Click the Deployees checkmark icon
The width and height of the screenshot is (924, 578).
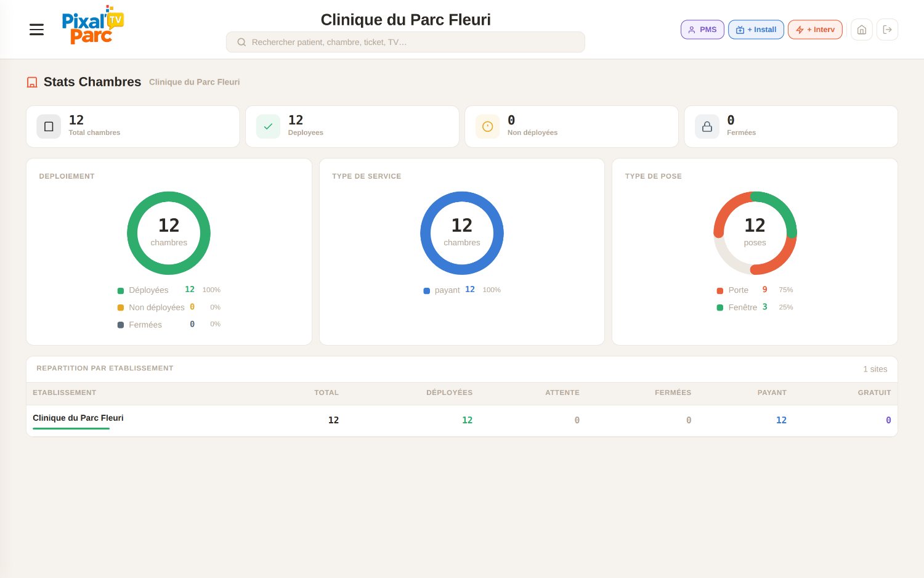268,126
